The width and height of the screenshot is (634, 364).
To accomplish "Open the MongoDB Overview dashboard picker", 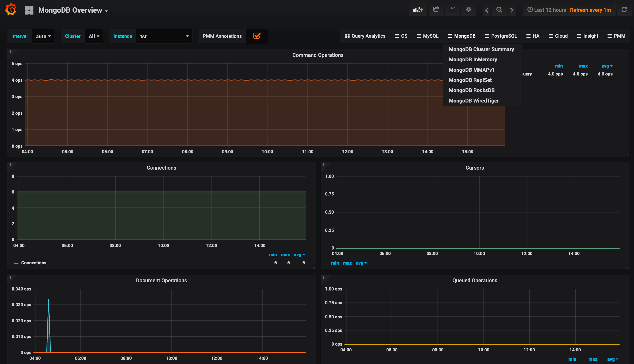I will click(73, 10).
